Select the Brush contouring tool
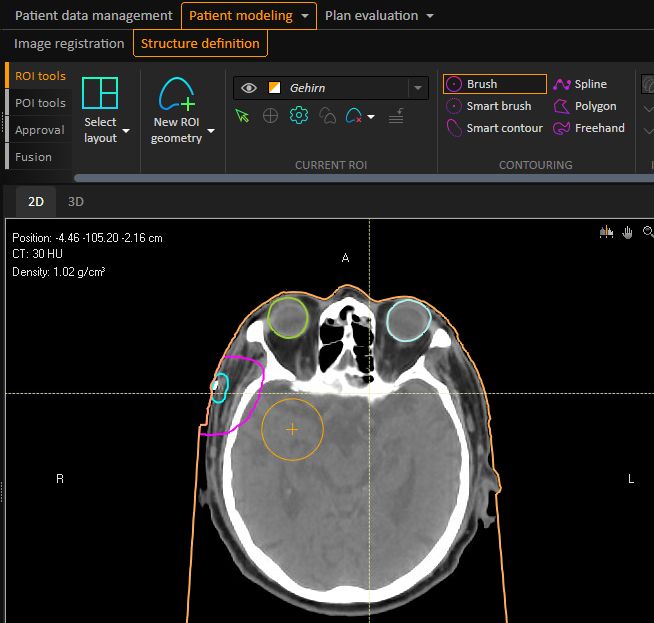Viewport: 654px width, 623px height. pos(494,84)
